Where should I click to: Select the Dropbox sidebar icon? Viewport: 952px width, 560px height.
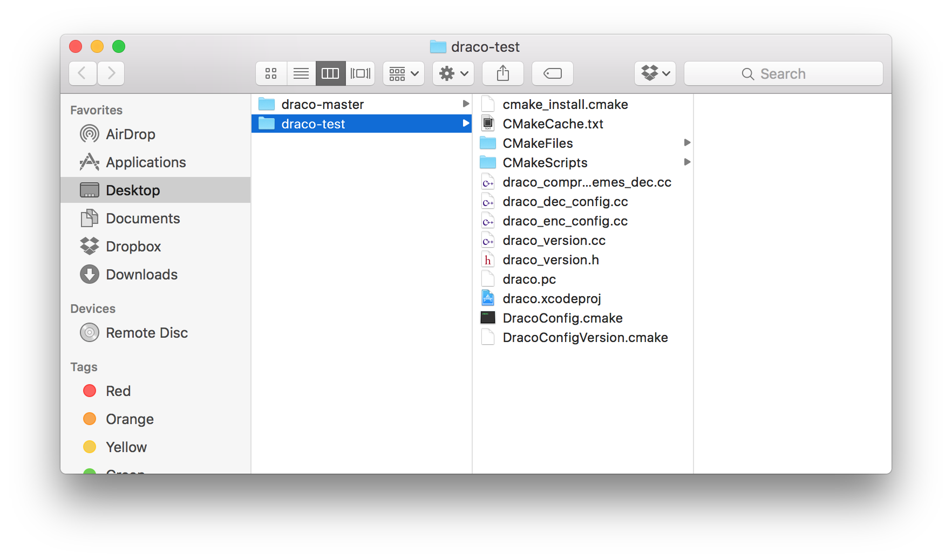tap(90, 247)
